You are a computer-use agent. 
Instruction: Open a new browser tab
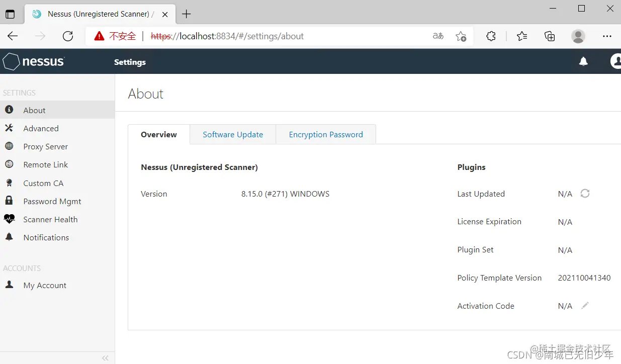(187, 14)
